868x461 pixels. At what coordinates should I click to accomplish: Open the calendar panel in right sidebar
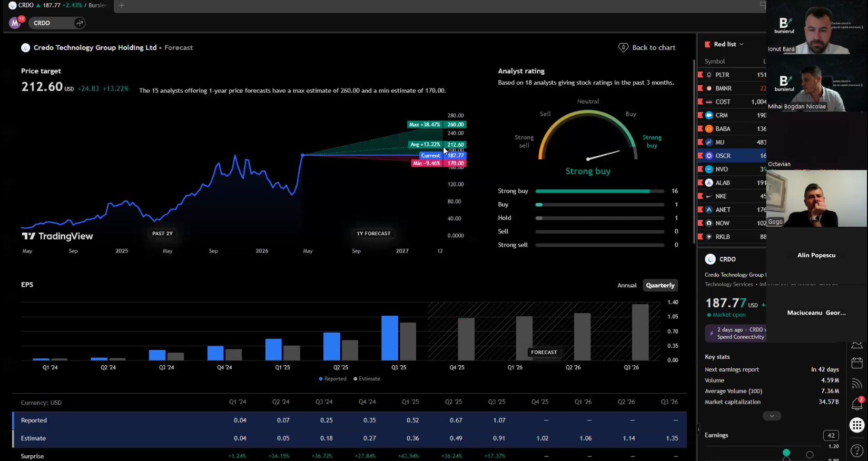(857, 363)
